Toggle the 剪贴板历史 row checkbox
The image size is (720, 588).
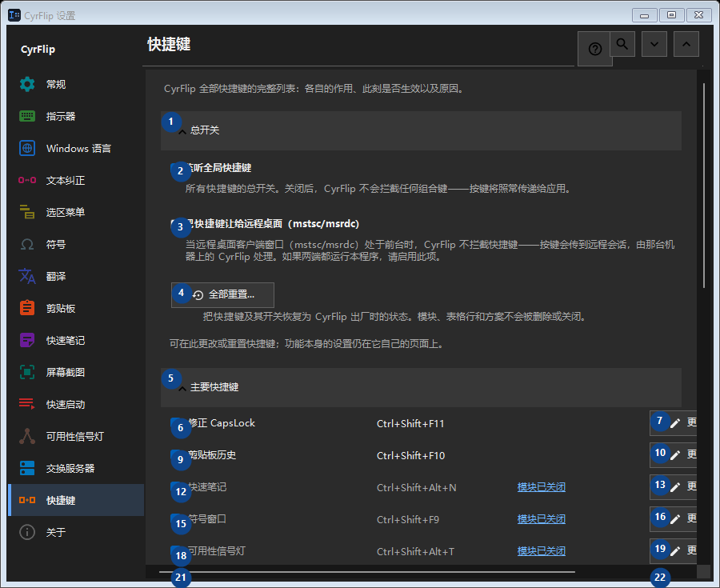(176, 455)
